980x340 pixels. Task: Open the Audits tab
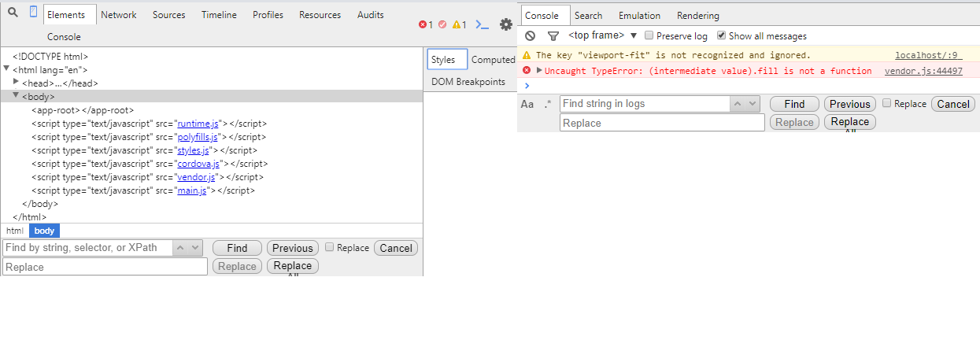pyautogui.click(x=371, y=15)
